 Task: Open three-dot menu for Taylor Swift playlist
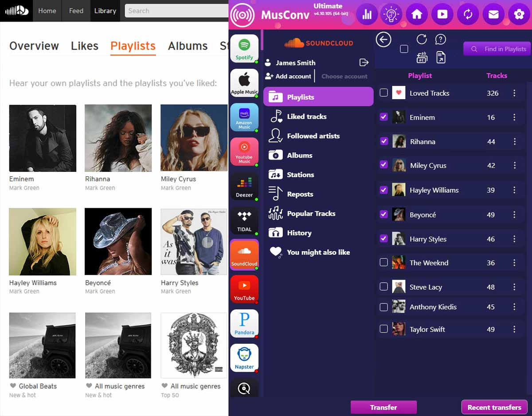514,329
